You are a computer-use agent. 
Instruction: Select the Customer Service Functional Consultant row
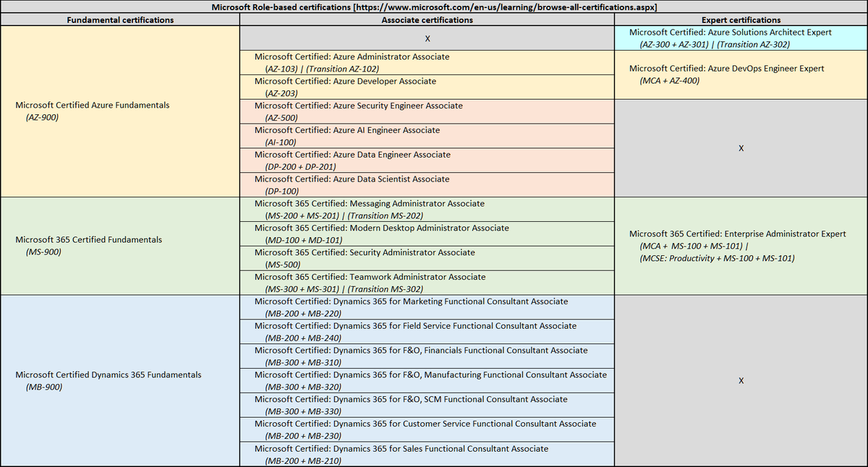pos(427,429)
